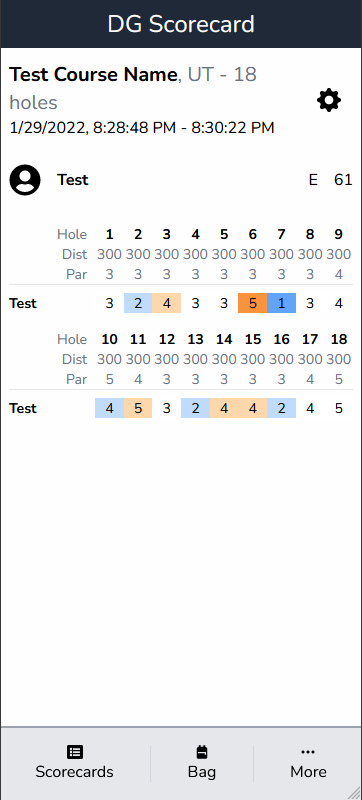Select hole 13 score of 2
The width and height of the screenshot is (362, 800).
click(x=195, y=408)
